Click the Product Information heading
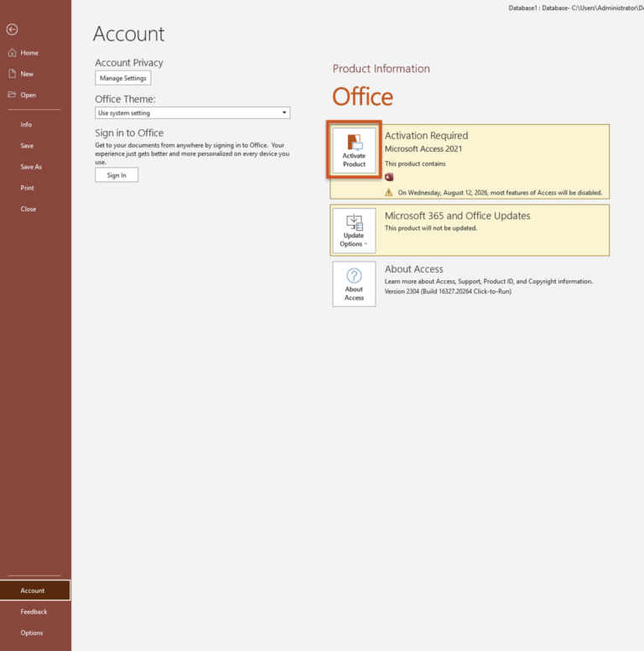 (x=381, y=69)
